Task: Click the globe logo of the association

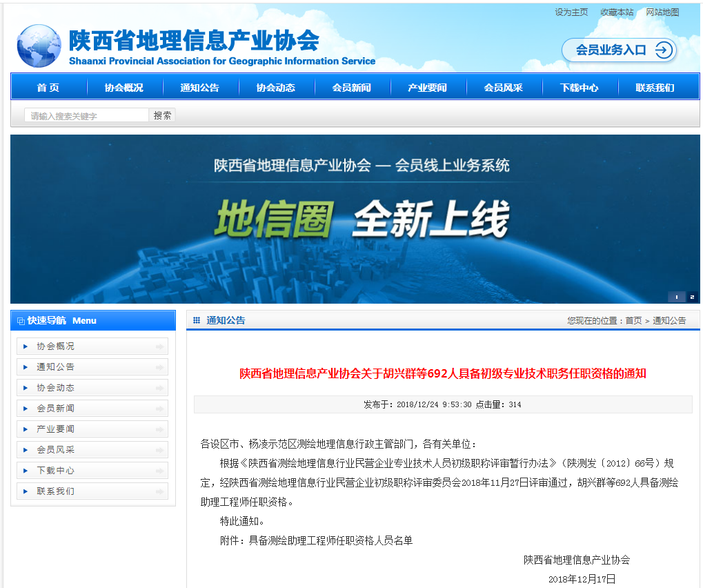Action: pyautogui.click(x=39, y=46)
